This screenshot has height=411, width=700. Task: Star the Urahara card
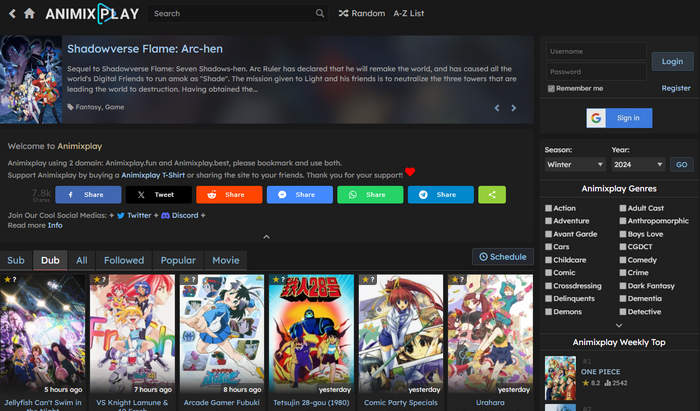point(457,279)
